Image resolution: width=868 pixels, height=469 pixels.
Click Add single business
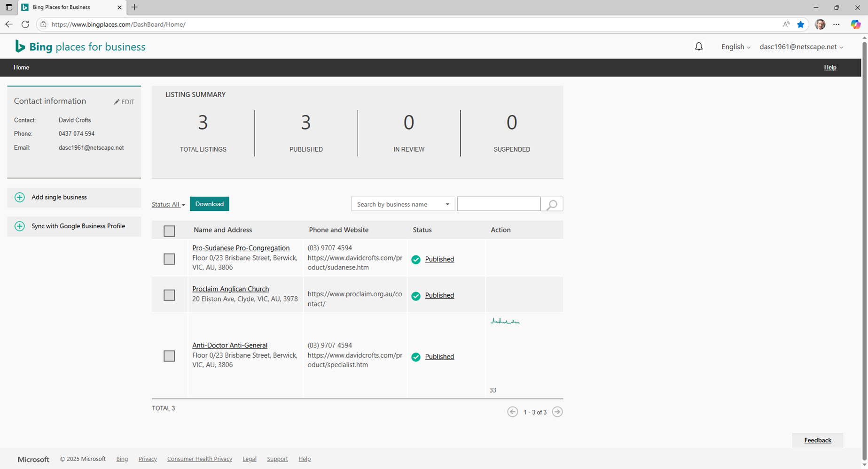click(74, 198)
